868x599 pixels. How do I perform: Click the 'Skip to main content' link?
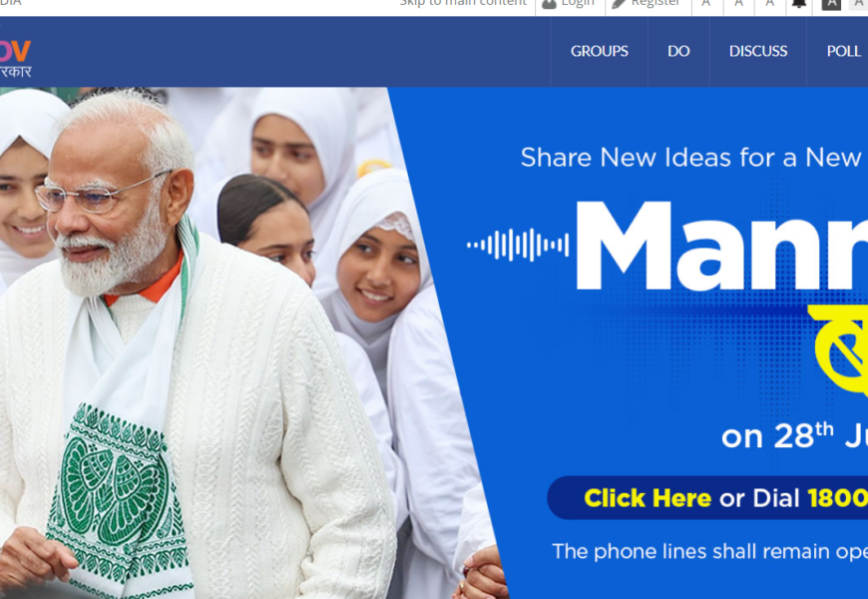[x=463, y=3]
